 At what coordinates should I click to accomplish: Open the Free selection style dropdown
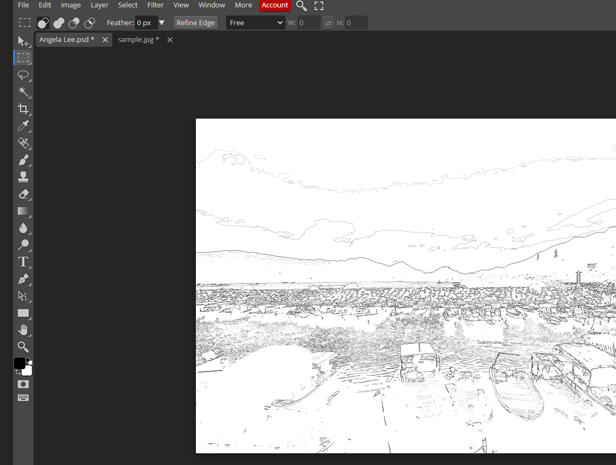point(255,23)
